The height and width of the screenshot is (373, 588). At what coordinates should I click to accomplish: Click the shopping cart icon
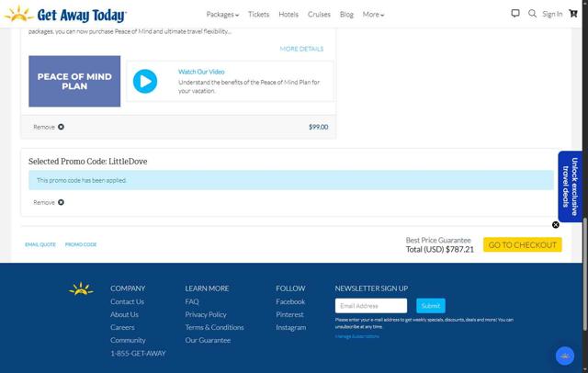pos(573,14)
